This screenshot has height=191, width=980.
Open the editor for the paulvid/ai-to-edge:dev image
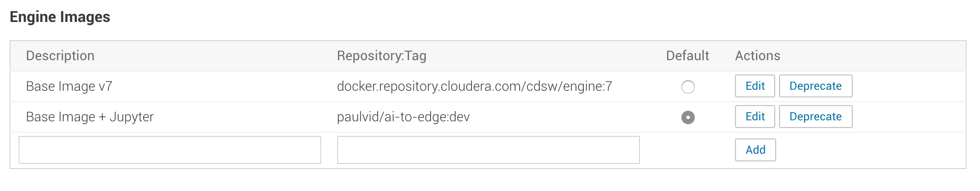(755, 117)
